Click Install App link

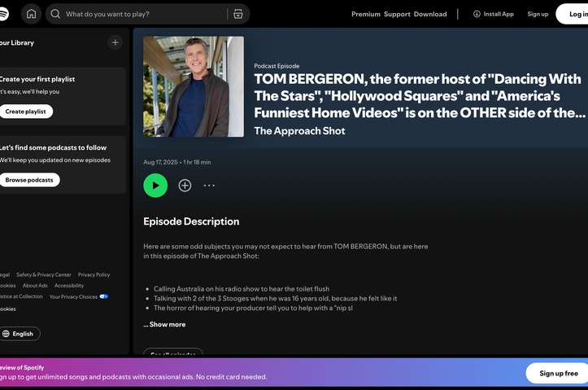tap(494, 14)
